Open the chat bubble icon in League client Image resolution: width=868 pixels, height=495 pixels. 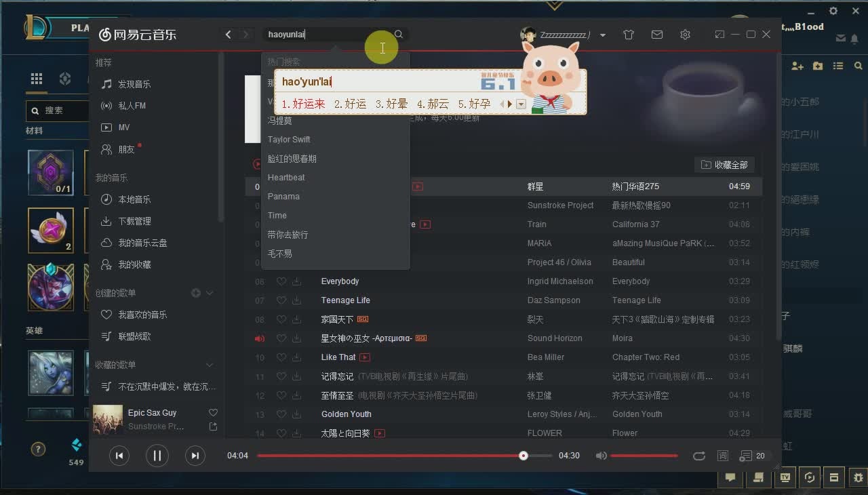pos(730,477)
